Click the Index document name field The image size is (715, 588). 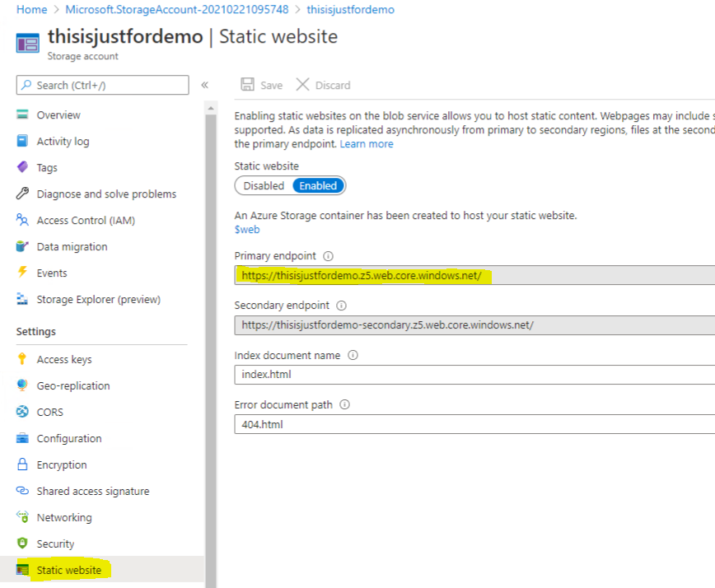click(474, 374)
